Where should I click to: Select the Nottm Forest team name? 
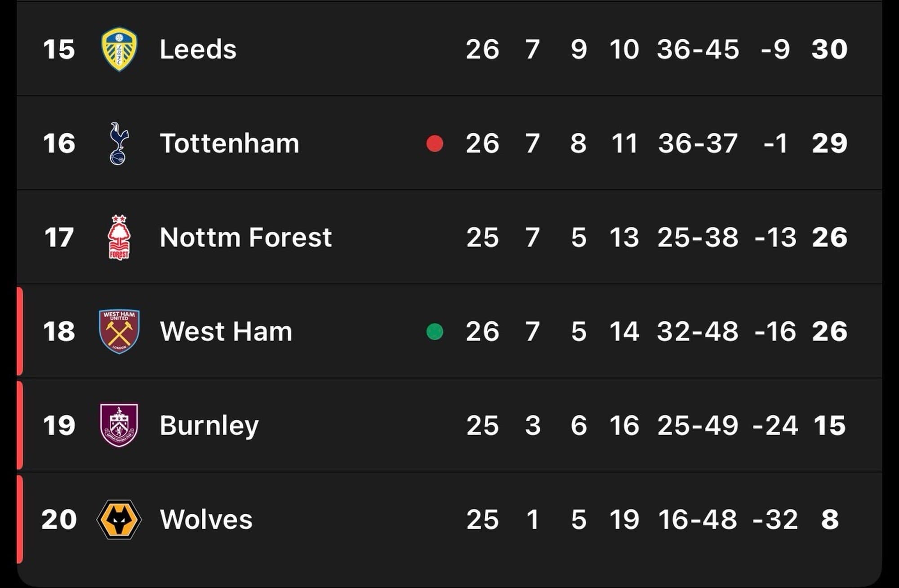pos(245,237)
